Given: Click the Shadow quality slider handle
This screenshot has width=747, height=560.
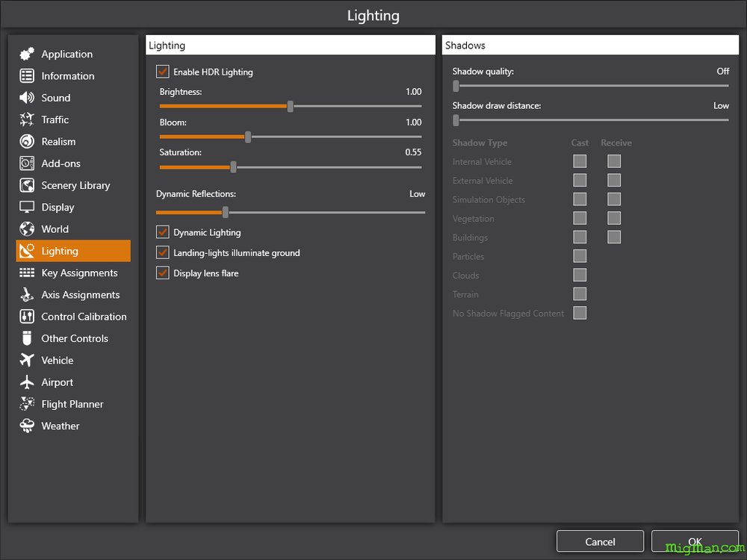Looking at the screenshot, I should pyautogui.click(x=456, y=86).
